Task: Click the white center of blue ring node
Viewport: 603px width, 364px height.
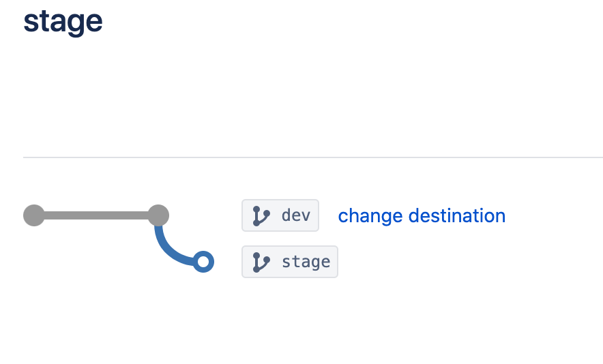Action: 203,262
